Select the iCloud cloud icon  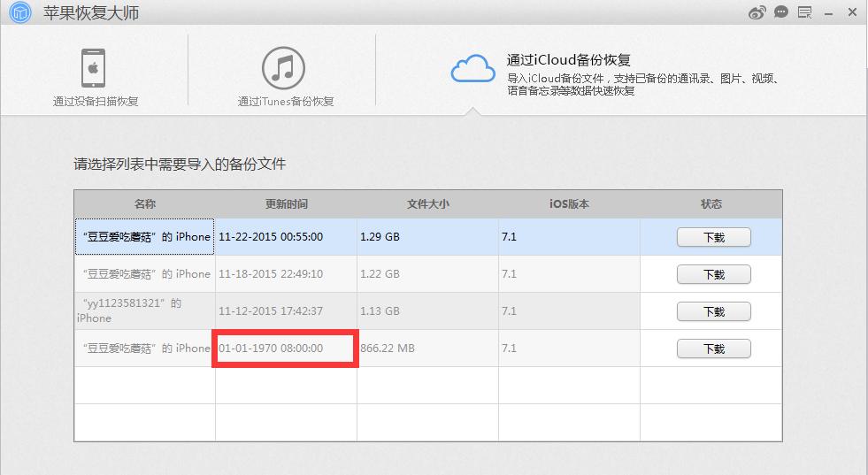point(472,68)
